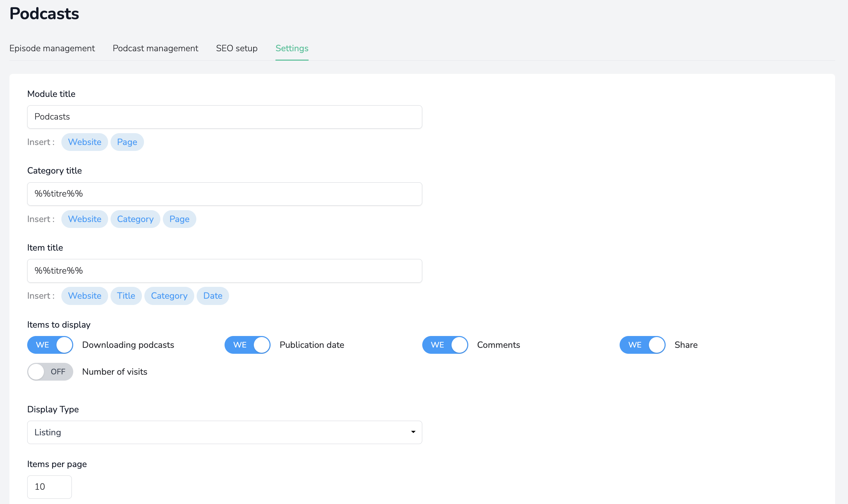Click the Comments label text
The width and height of the screenshot is (848, 504).
click(499, 345)
